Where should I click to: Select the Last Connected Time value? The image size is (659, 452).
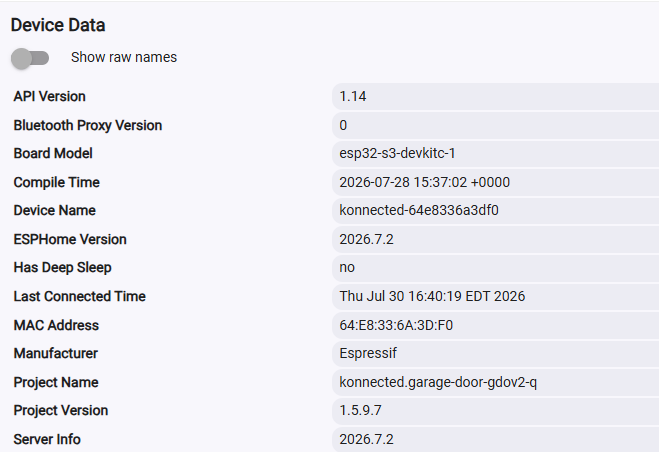pos(432,296)
